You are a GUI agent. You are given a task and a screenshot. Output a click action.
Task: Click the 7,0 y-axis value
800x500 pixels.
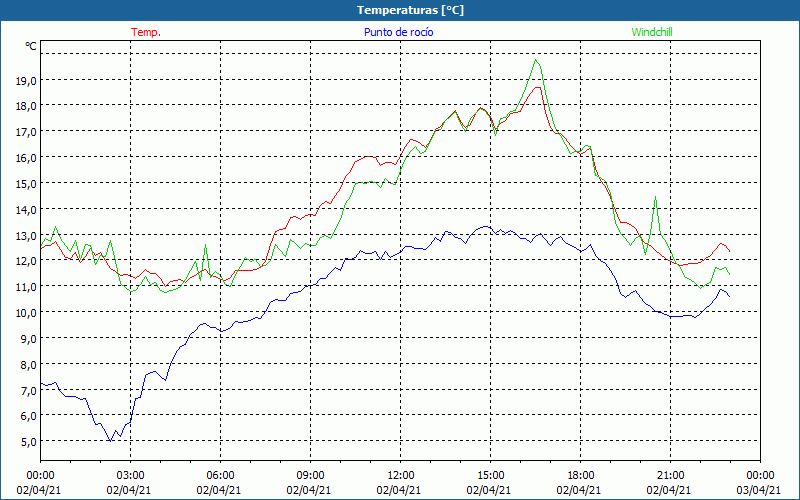[29, 390]
